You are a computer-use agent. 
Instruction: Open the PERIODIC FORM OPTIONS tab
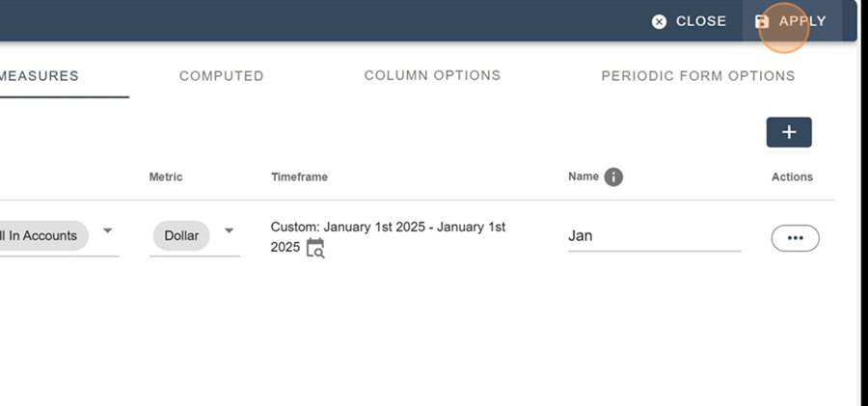coord(698,76)
